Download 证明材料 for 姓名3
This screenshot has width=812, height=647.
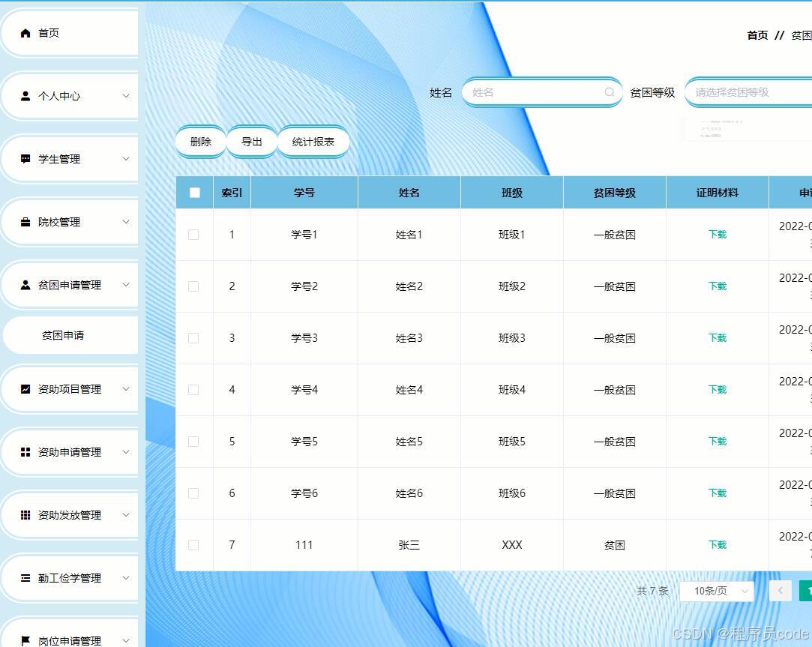coord(718,338)
